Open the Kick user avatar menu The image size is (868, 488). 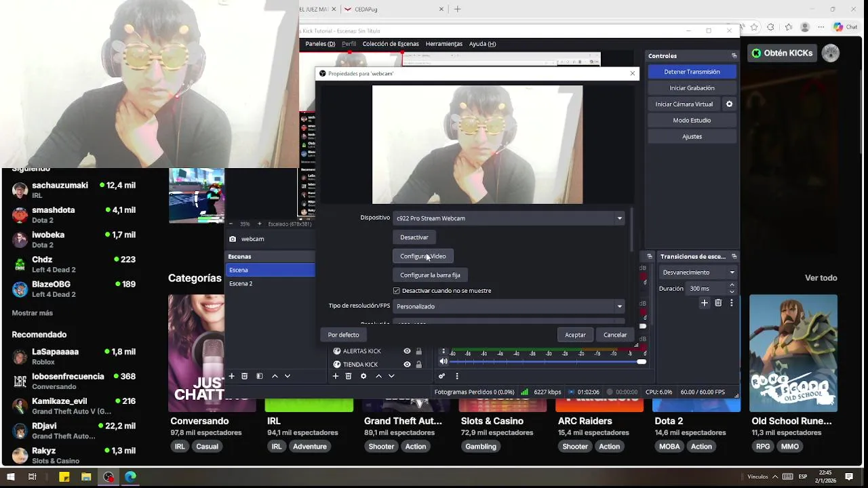click(x=831, y=53)
